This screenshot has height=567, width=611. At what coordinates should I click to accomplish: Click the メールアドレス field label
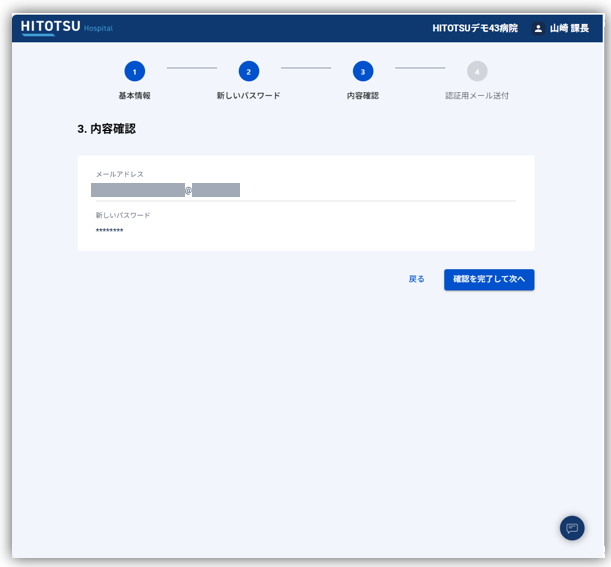click(x=120, y=174)
